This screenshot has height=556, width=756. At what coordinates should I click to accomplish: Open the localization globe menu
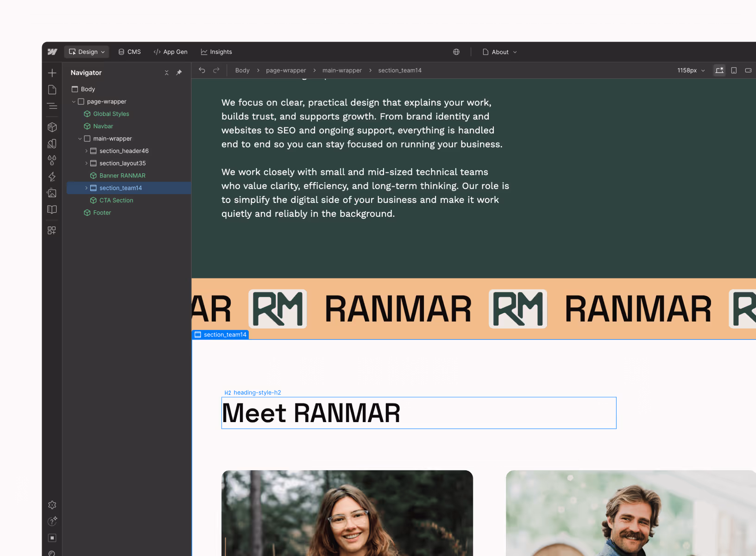[456, 51]
